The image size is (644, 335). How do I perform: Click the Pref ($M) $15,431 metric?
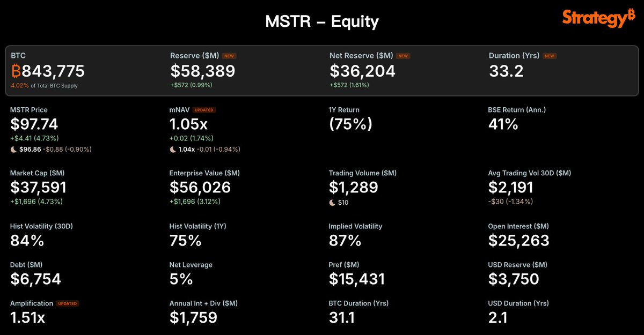[x=357, y=273]
